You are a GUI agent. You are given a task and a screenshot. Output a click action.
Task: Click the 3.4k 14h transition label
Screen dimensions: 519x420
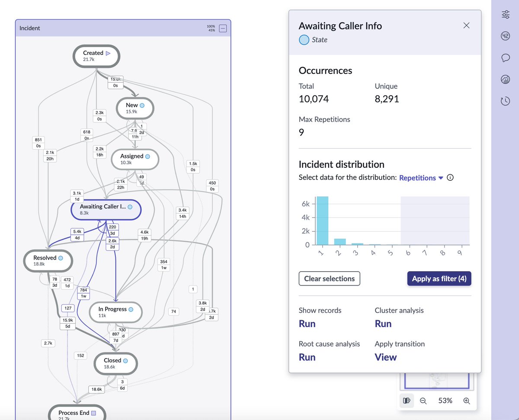click(182, 213)
